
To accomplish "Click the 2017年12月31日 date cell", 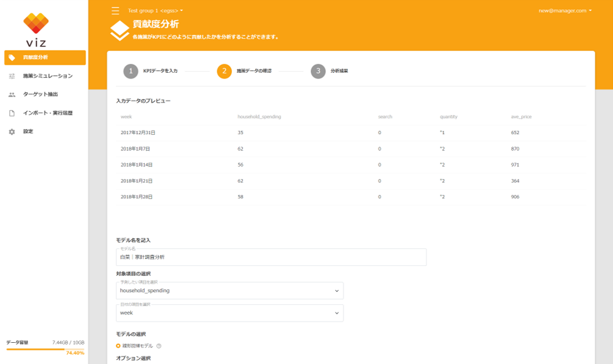I will [x=138, y=133].
